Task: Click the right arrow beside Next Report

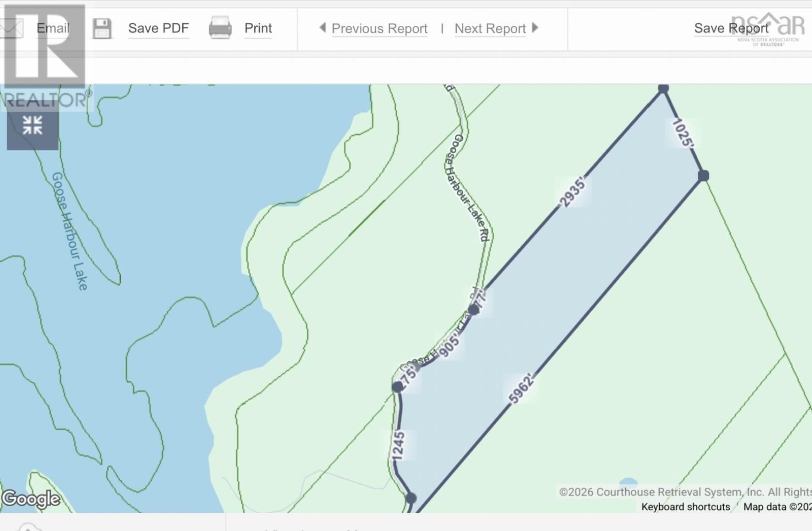Action: tap(535, 28)
